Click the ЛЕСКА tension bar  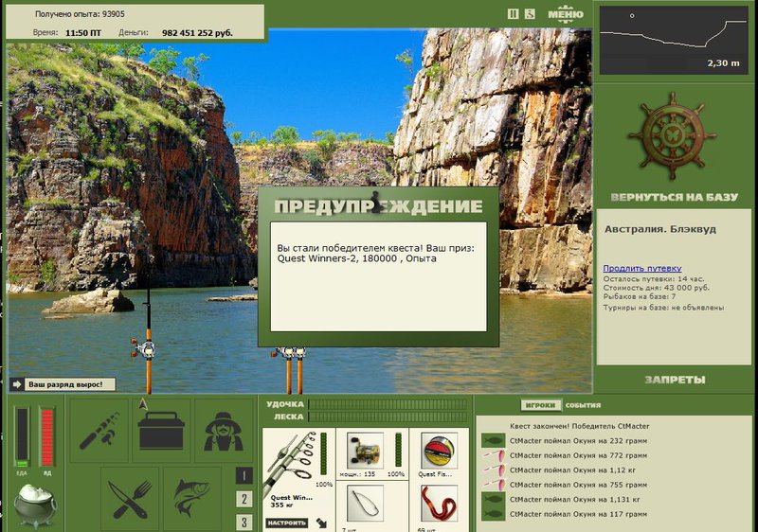click(388, 417)
